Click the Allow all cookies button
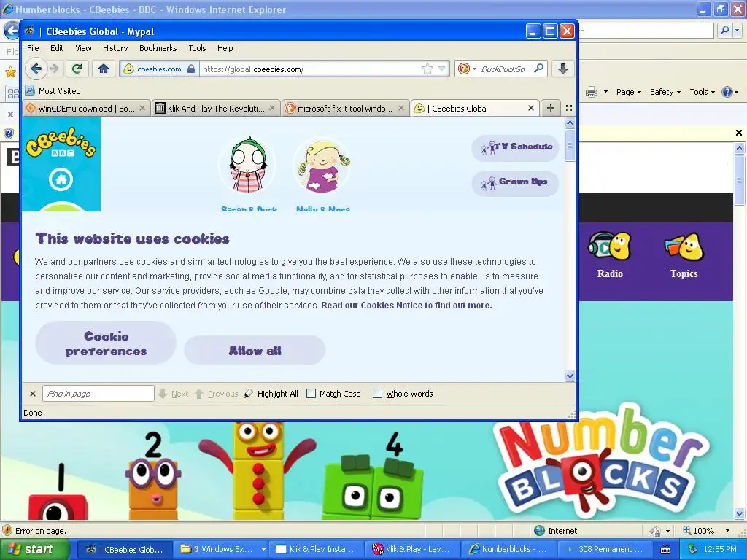Screen dimensions: 747x560 click(x=255, y=351)
